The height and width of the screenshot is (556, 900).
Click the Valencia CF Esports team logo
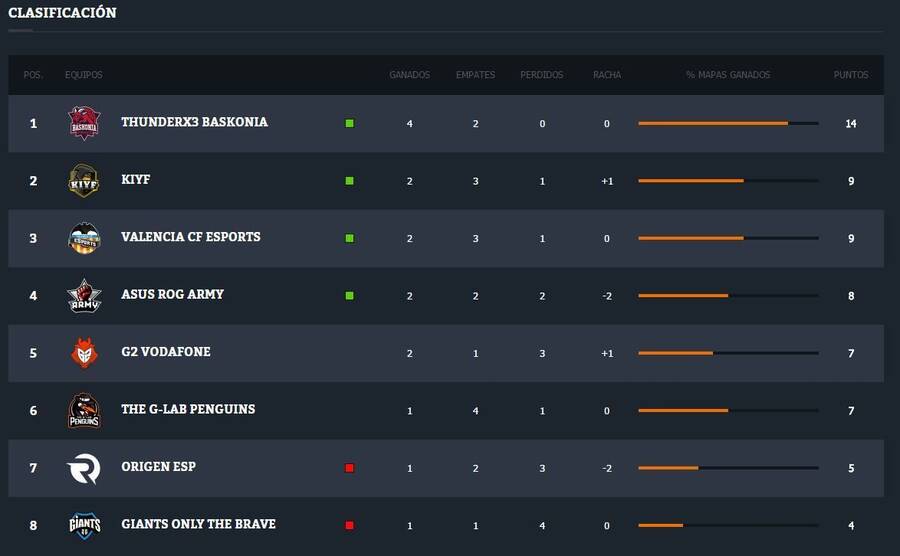[x=84, y=238]
